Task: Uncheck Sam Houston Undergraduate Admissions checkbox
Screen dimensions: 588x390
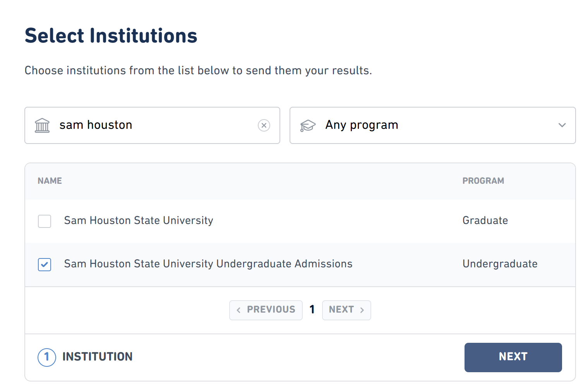Action: [x=45, y=265]
